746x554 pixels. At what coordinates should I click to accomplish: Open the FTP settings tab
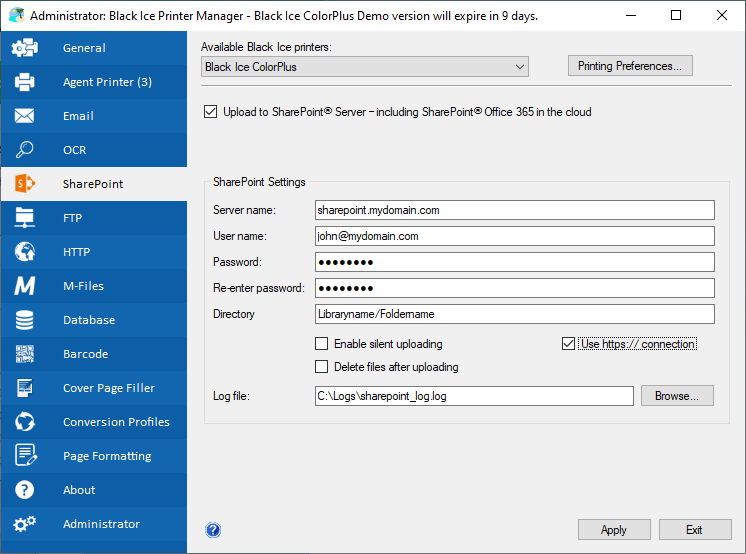72,218
